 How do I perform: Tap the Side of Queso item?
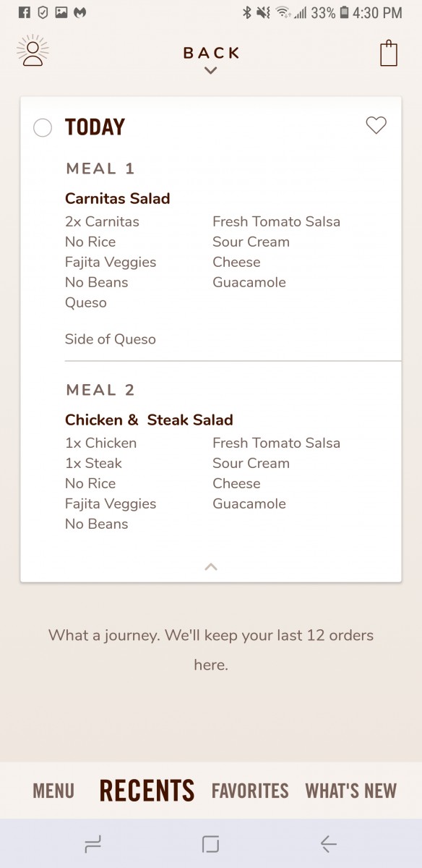[x=111, y=339]
